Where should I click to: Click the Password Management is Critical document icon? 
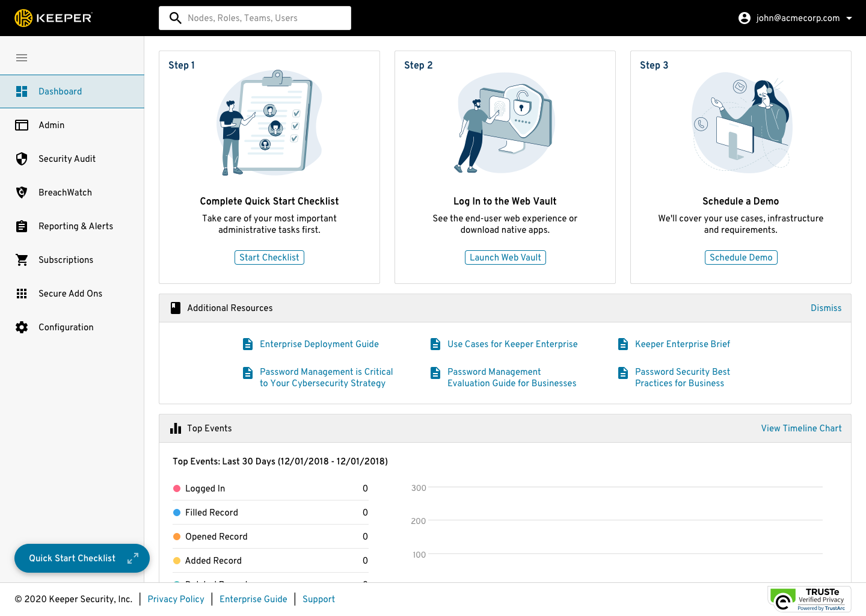point(248,373)
